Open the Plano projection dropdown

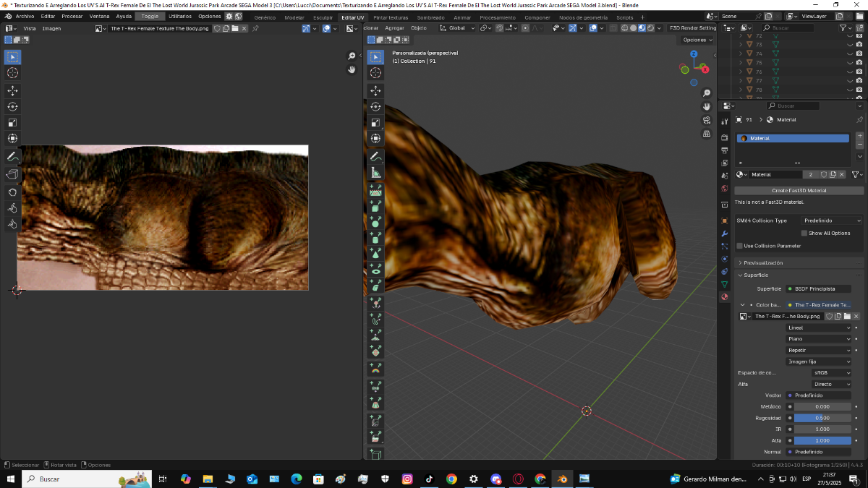[x=819, y=338]
